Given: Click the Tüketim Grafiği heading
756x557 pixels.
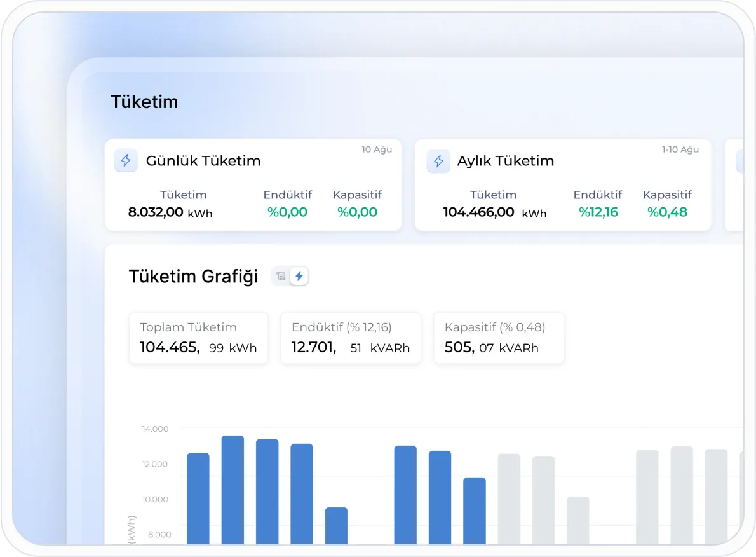Looking at the screenshot, I should click(x=193, y=277).
